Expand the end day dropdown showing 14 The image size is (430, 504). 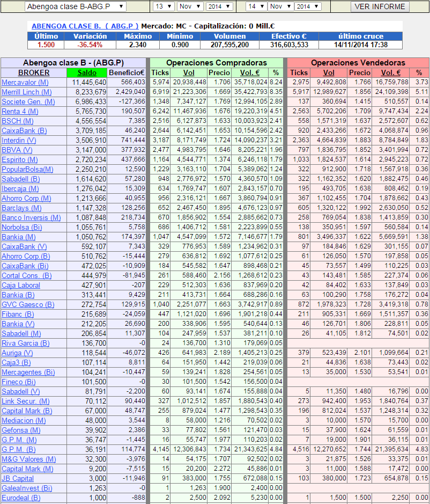(255, 6)
